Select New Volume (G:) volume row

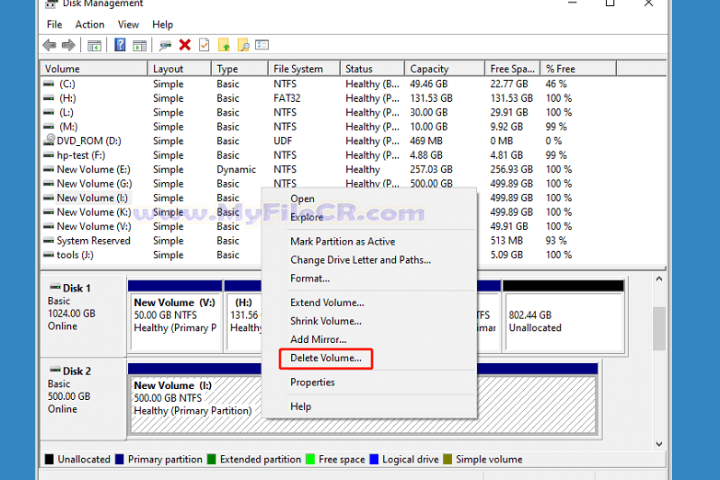tap(354, 184)
